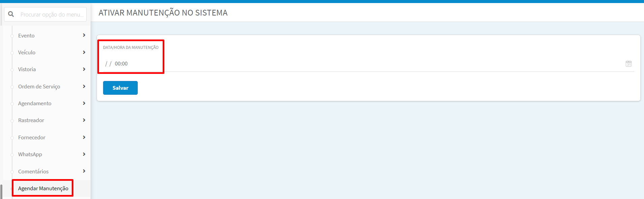Expand the Veículo menu chevron
This screenshot has width=644, height=199.
pos(84,52)
